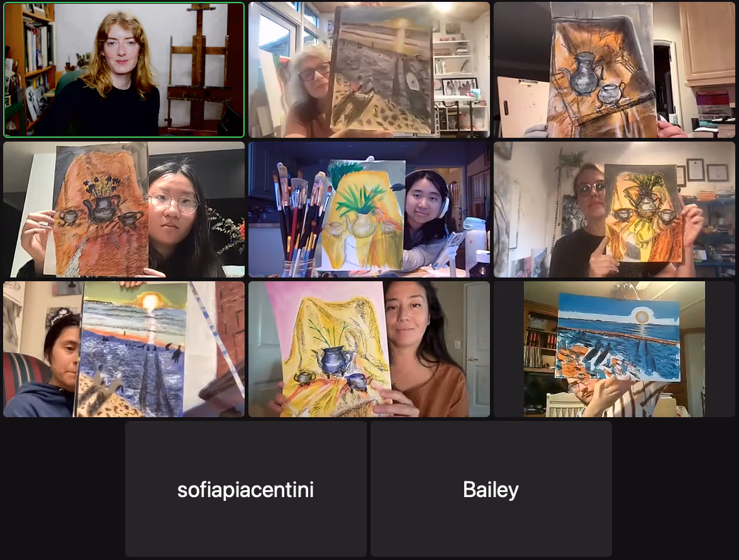The width and height of the screenshot is (739, 560).
Task: Click the sofiapiacentini name label text
Action: click(245, 490)
